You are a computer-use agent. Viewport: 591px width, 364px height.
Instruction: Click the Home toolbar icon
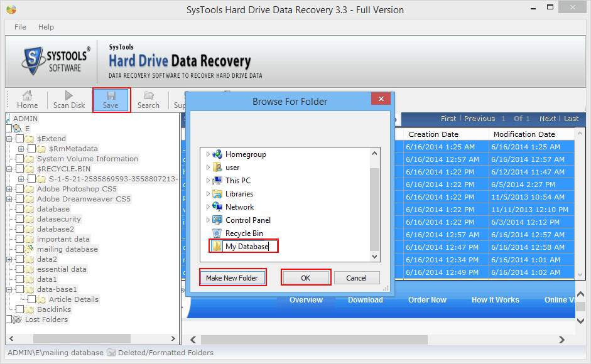click(27, 100)
